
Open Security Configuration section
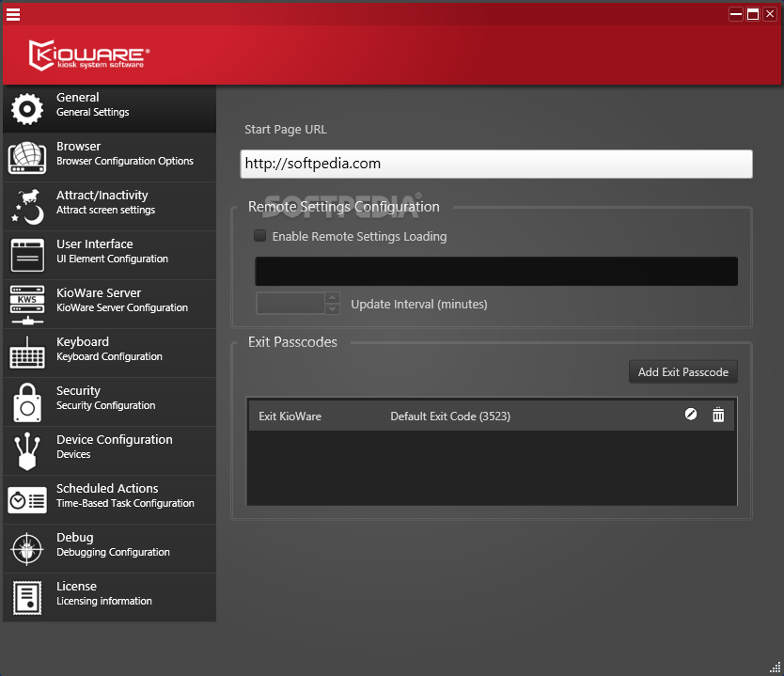coord(109,402)
